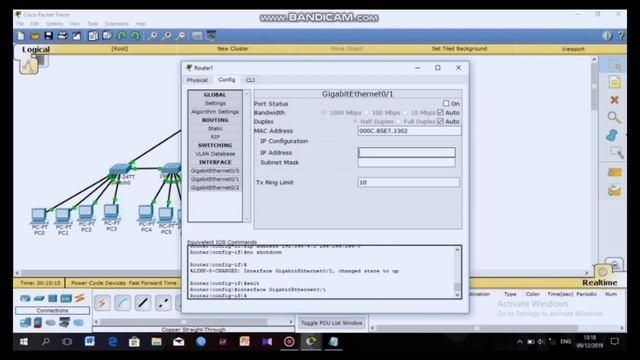Image resolution: width=640 pixels, height=360 pixels.
Task: Select the Full Duplex radio option
Action: coord(398,122)
